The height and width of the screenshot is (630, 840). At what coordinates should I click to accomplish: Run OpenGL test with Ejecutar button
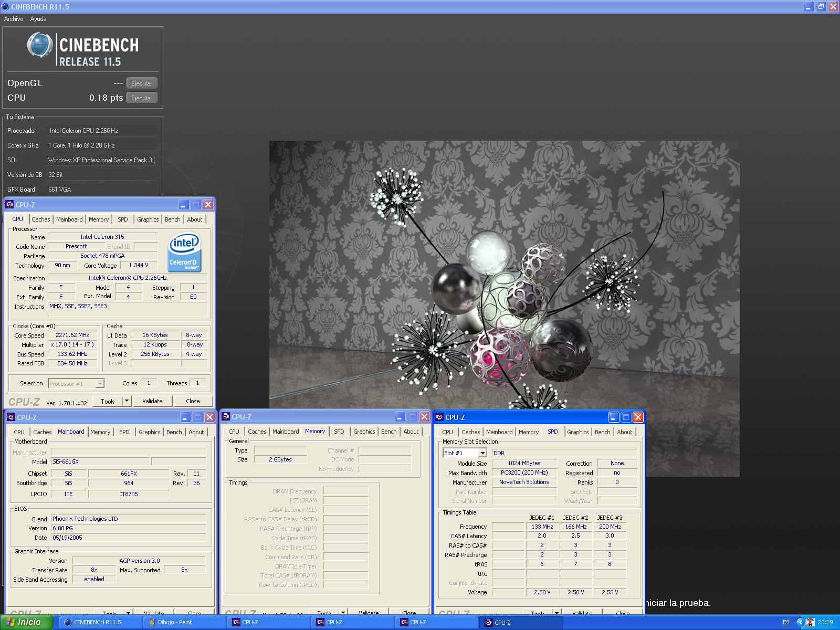[142, 83]
